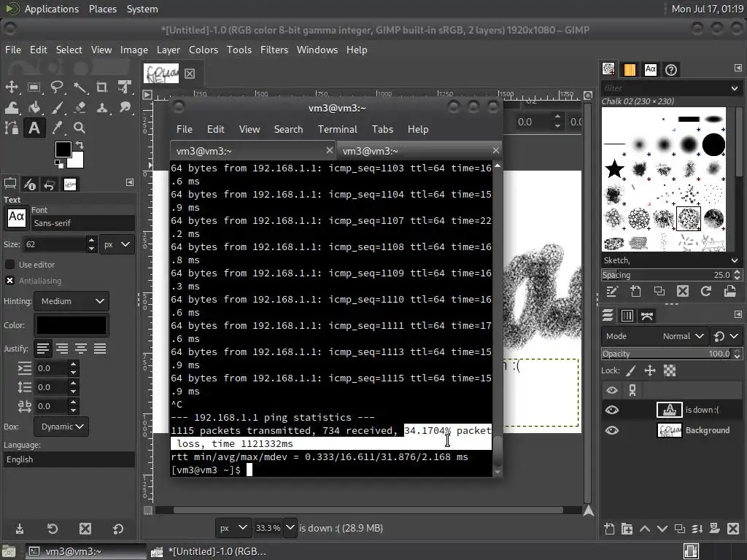Click the text Color black swatch

[71, 325]
